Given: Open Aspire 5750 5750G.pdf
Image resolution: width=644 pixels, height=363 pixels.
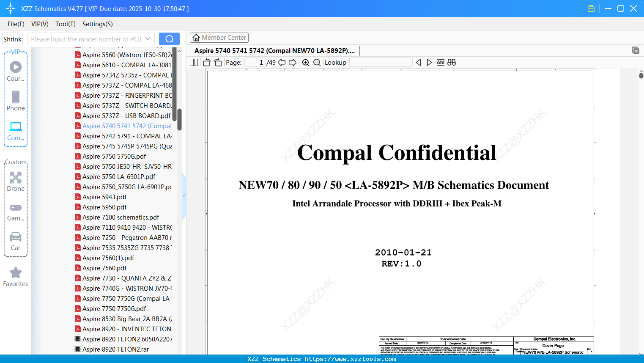Looking at the screenshot, I should [110, 156].
